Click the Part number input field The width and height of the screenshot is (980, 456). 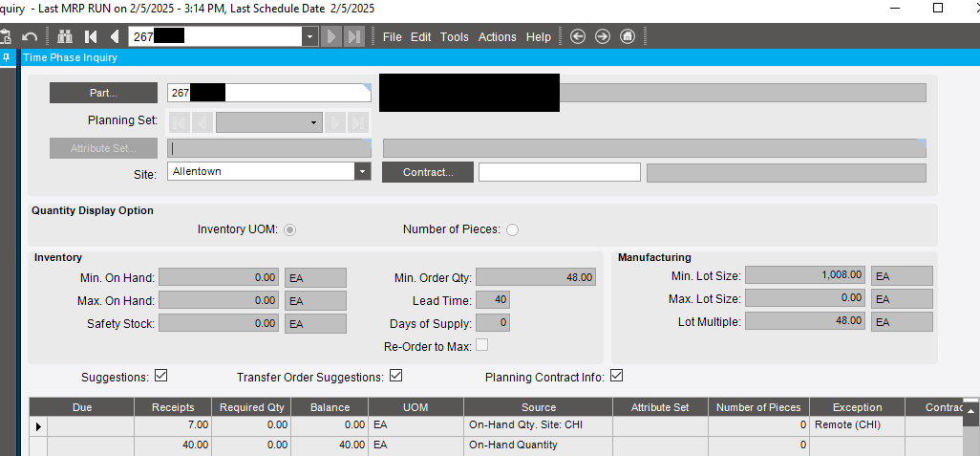pyautogui.click(x=268, y=93)
